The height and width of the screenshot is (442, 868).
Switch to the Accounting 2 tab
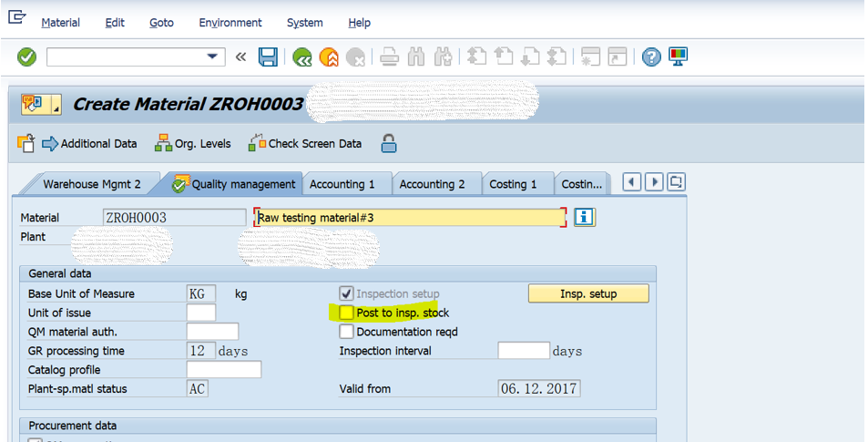(x=433, y=184)
